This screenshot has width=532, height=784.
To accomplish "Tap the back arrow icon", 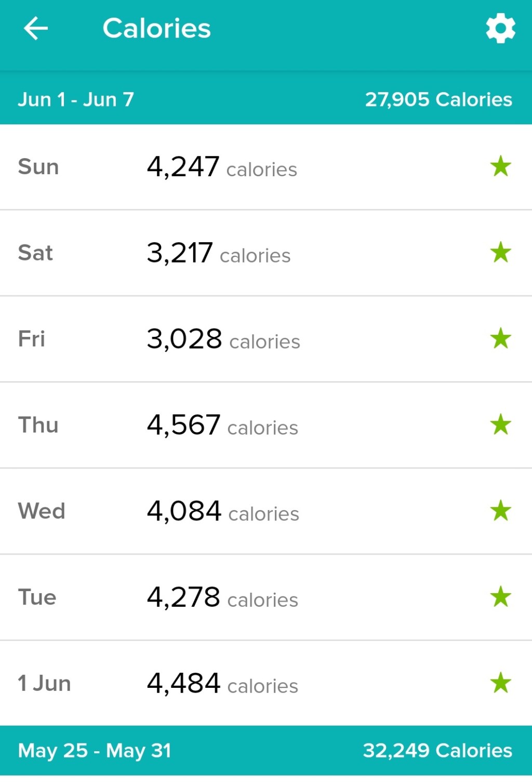I will [36, 29].
